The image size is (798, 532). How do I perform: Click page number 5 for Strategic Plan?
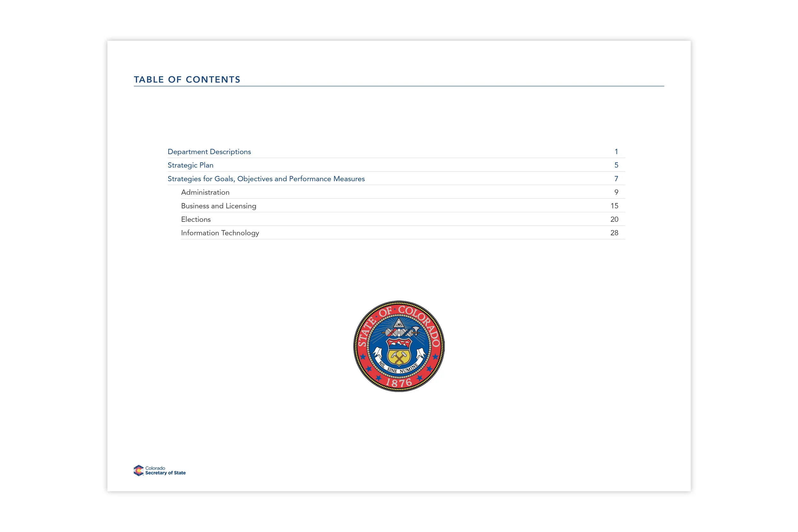616,165
